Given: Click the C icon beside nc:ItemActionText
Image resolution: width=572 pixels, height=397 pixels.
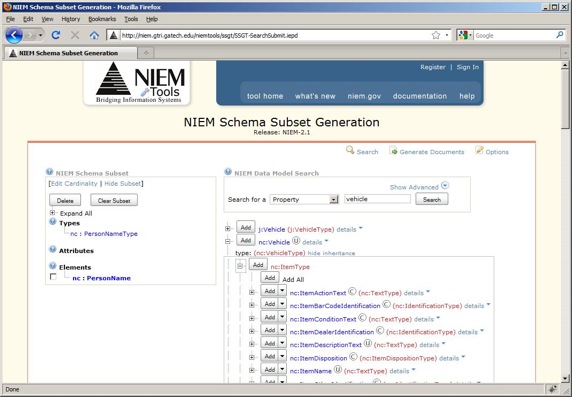Looking at the screenshot, I should [x=352, y=292].
